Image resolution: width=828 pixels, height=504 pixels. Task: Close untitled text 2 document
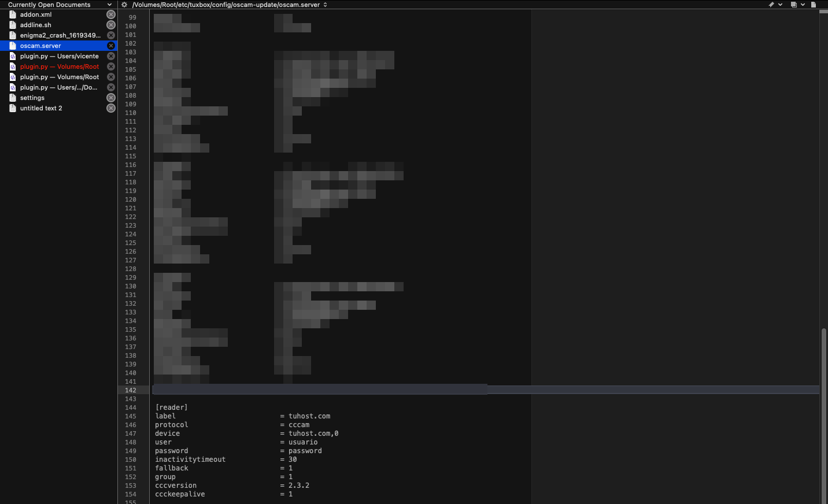coord(111,108)
